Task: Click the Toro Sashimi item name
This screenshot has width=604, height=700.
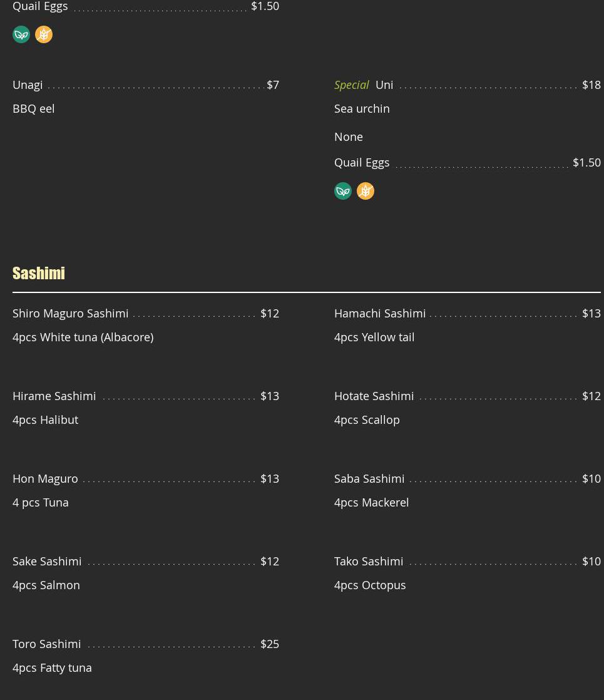Action: click(47, 644)
